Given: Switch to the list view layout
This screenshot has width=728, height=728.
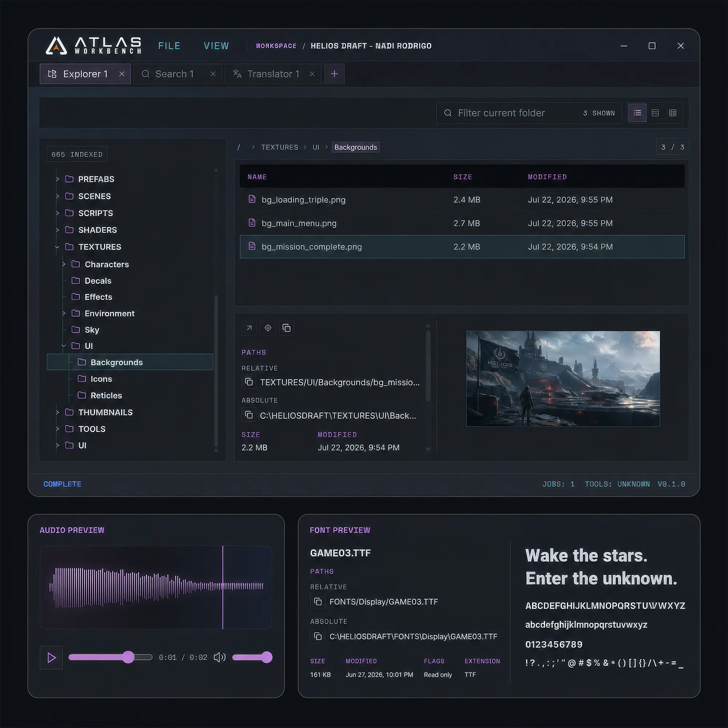Looking at the screenshot, I should tap(637, 113).
